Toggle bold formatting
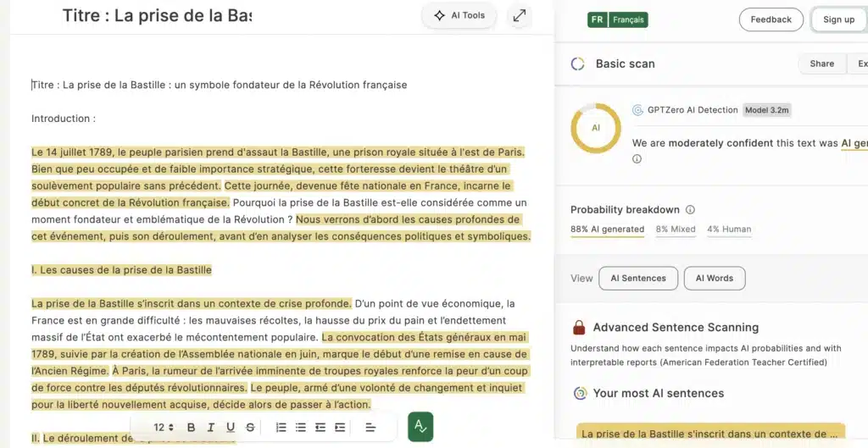This screenshot has height=448, width=868. pyautogui.click(x=191, y=427)
